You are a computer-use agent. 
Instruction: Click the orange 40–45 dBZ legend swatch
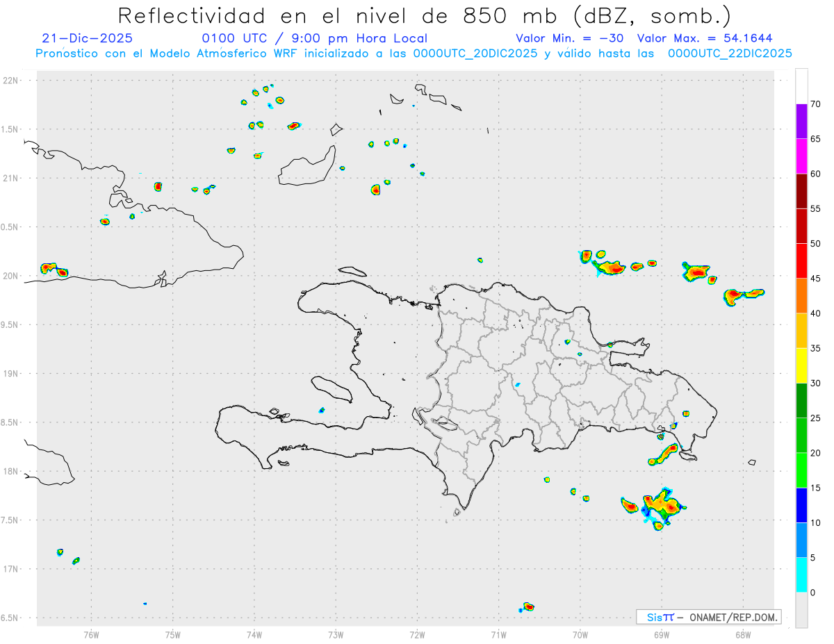coord(801,296)
